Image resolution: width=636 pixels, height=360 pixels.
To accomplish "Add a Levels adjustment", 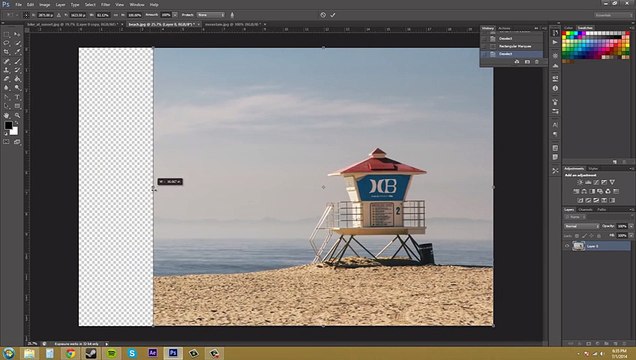I will (588, 182).
